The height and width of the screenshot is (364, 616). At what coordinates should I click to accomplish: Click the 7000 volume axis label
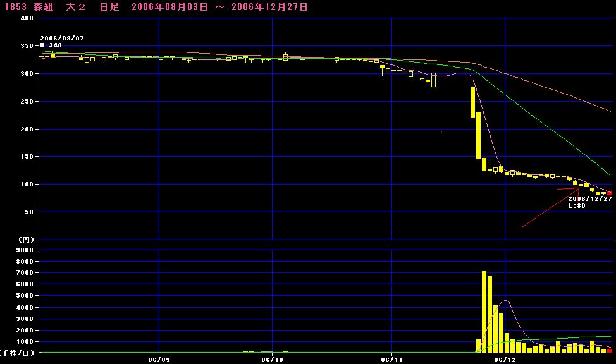click(x=25, y=273)
